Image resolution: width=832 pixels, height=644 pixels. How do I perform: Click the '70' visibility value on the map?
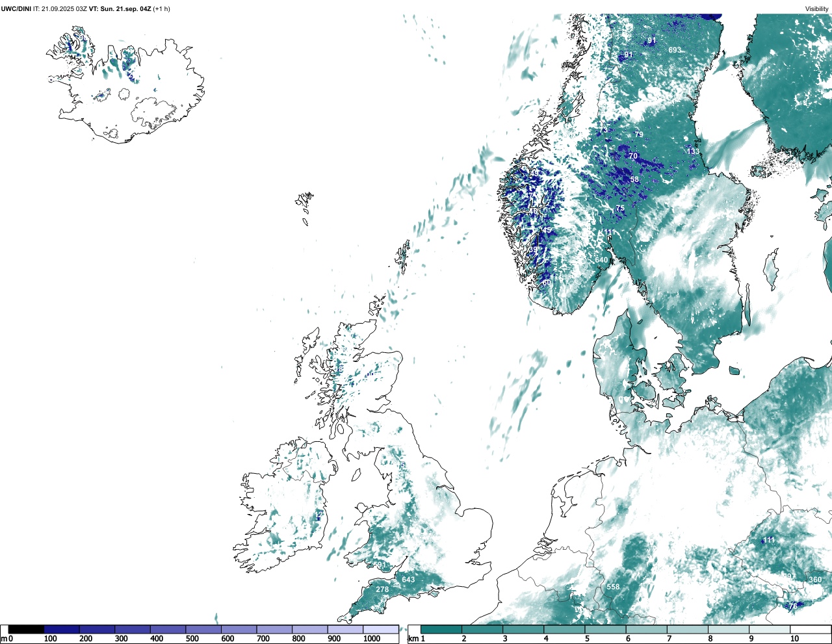(633, 156)
